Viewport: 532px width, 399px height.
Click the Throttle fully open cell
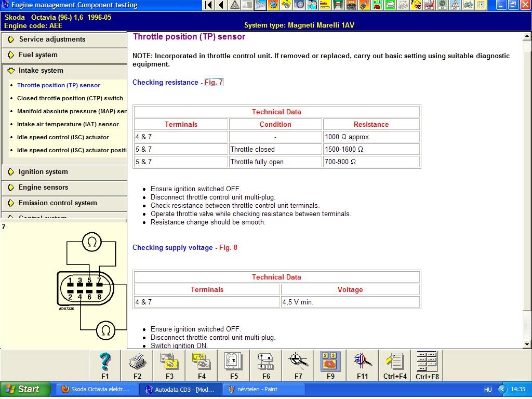pyautogui.click(x=275, y=162)
